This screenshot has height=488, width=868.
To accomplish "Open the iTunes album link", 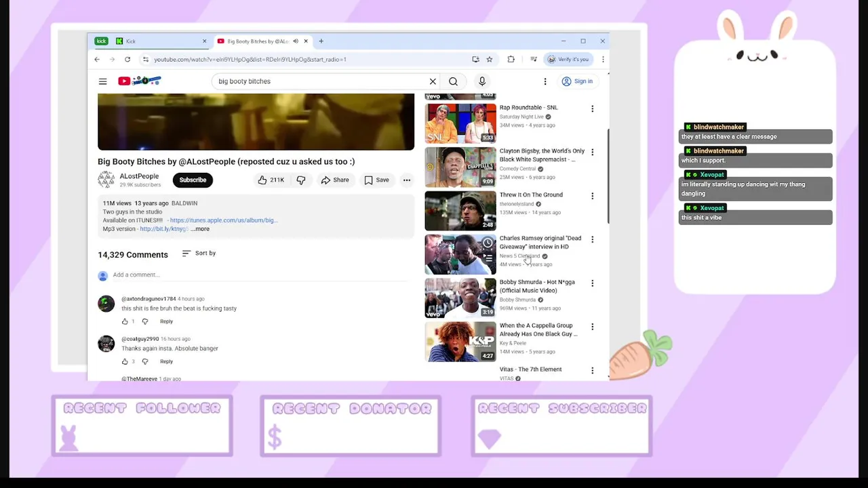I will click(x=224, y=220).
